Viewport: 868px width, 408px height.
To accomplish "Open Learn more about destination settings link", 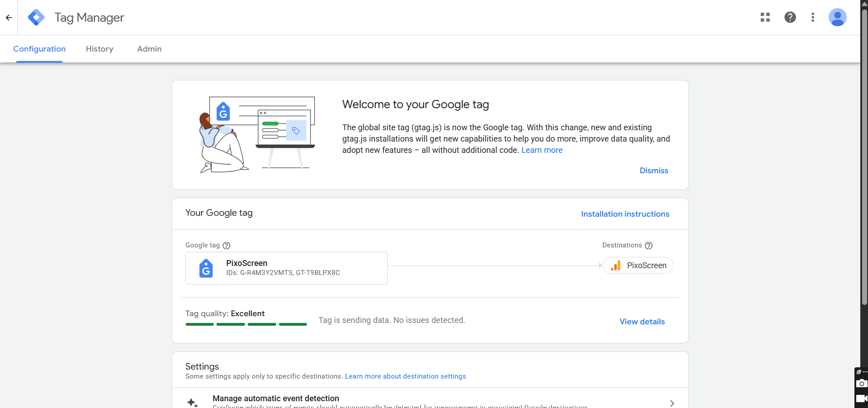I will [405, 376].
